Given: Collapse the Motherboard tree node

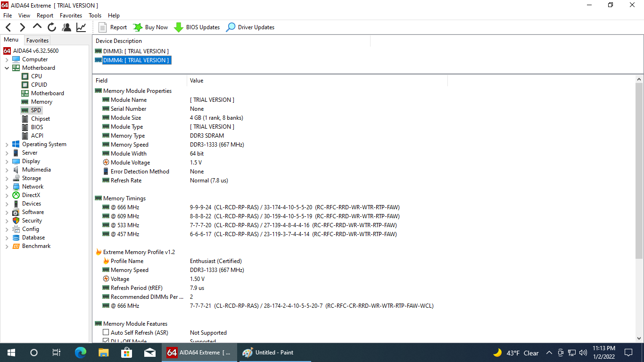Looking at the screenshot, I should pos(7,68).
